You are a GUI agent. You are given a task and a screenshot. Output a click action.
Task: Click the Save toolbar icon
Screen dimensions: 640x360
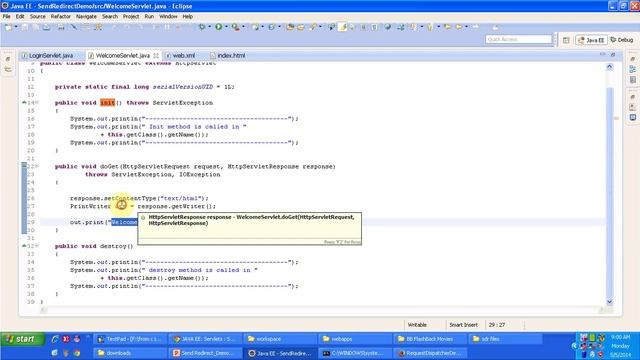pyautogui.click(x=25, y=27)
